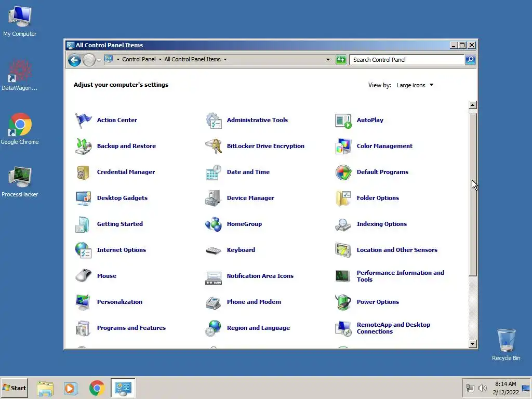Click the Internet Options link text
The height and width of the screenshot is (399, 532).
tap(122, 250)
